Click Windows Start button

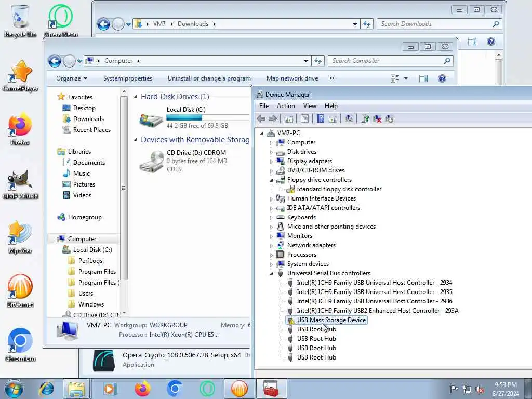click(14, 389)
